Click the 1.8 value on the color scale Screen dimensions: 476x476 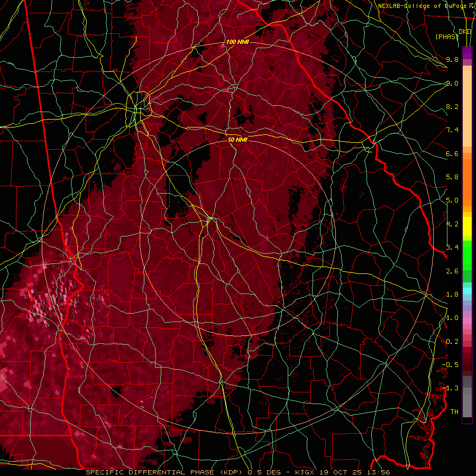452,295
